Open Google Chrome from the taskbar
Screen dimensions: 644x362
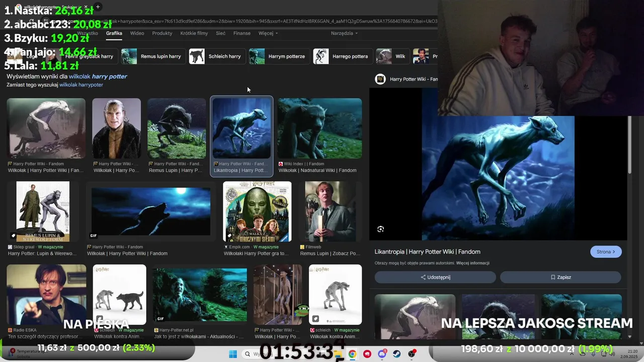pyautogui.click(x=352, y=354)
